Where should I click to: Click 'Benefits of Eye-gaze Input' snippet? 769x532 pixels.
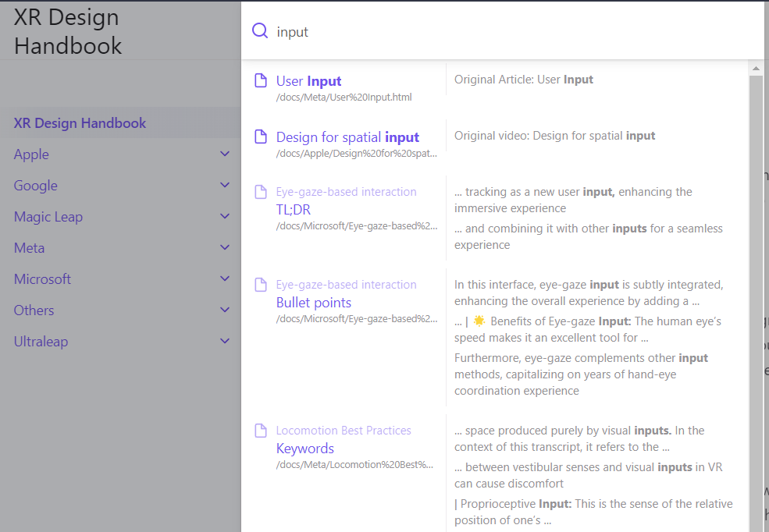click(588, 329)
